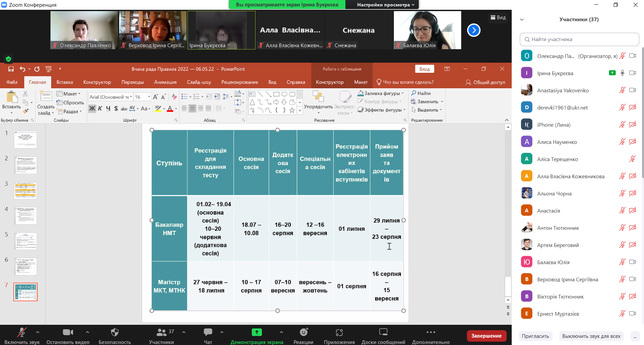
Task: Click the Find participant search field
Action: click(x=579, y=39)
